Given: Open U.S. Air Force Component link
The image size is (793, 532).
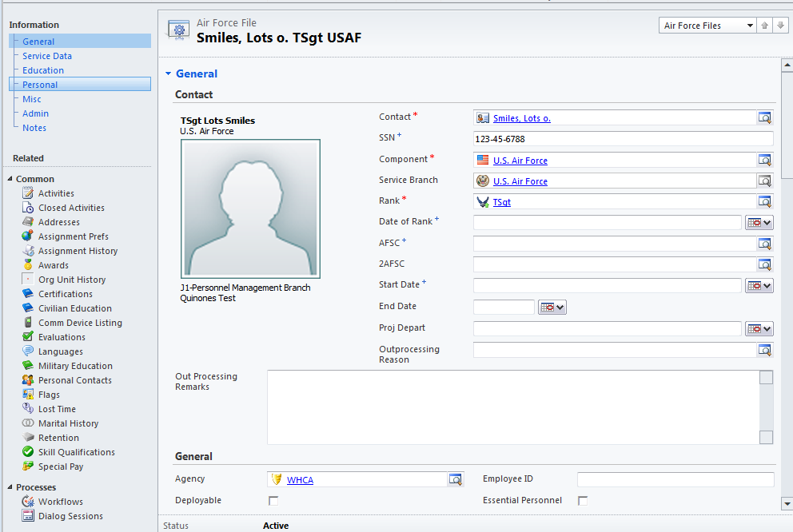Looking at the screenshot, I should pyautogui.click(x=520, y=161).
